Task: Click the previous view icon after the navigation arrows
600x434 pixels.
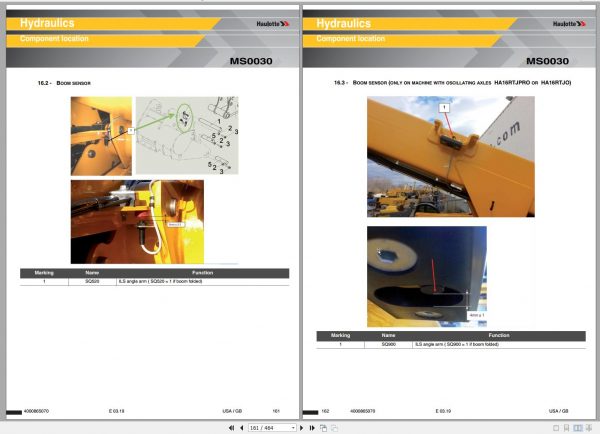Action: click(x=323, y=428)
